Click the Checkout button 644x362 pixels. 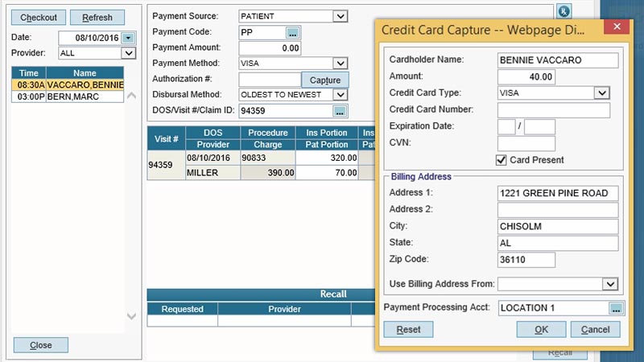[x=39, y=18]
